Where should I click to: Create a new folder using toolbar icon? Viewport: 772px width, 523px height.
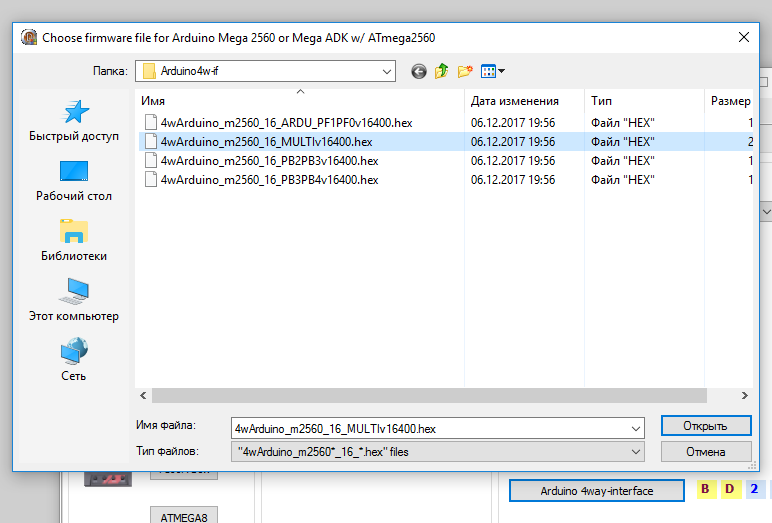click(x=465, y=71)
